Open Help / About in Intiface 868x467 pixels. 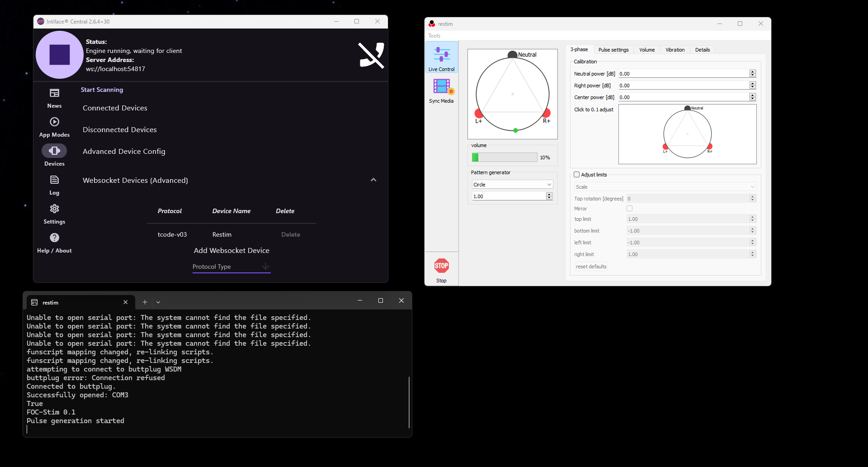(x=54, y=243)
